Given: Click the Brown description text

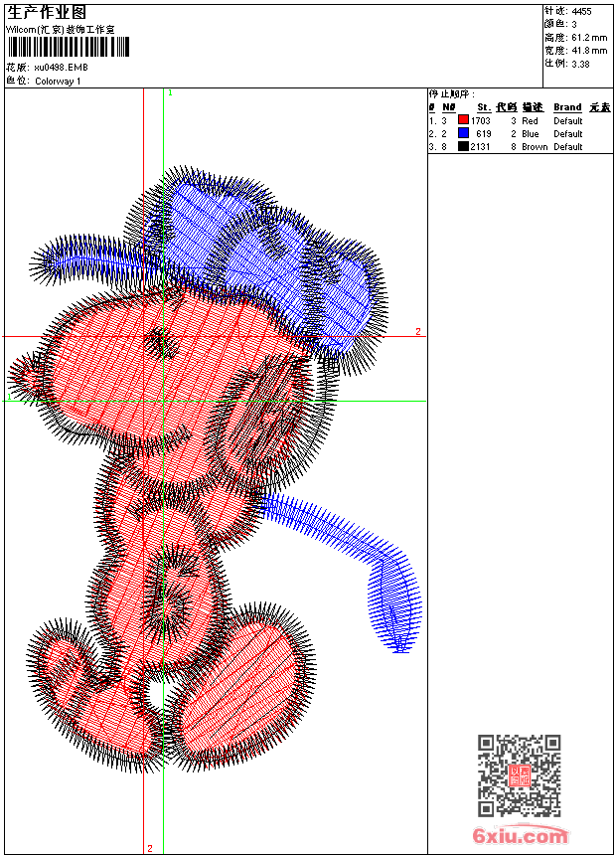Looking at the screenshot, I should click(535, 147).
